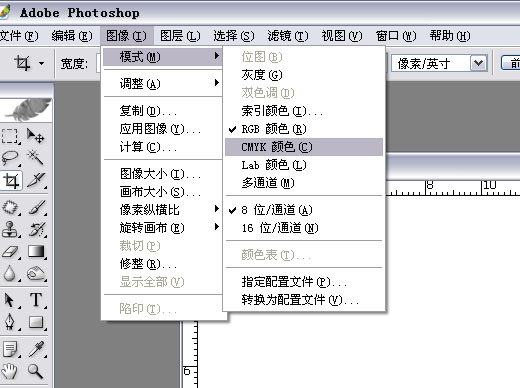Select the Lasso tool
Image resolution: width=520 pixels, height=388 pixels.
click(x=10, y=158)
